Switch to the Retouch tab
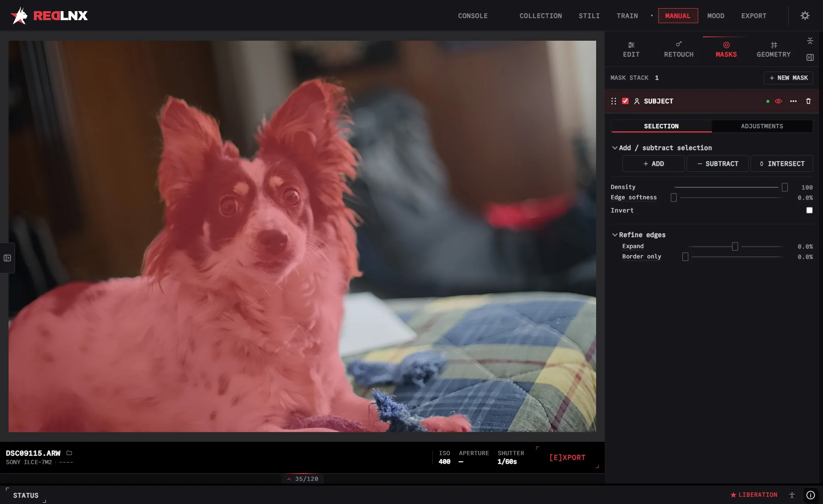 678,50
